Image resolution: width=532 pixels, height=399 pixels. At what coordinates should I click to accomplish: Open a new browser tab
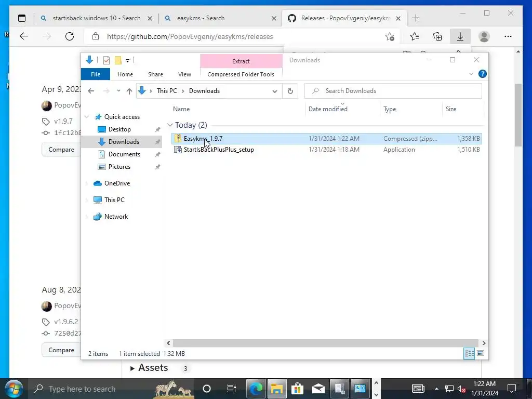pyautogui.click(x=416, y=18)
